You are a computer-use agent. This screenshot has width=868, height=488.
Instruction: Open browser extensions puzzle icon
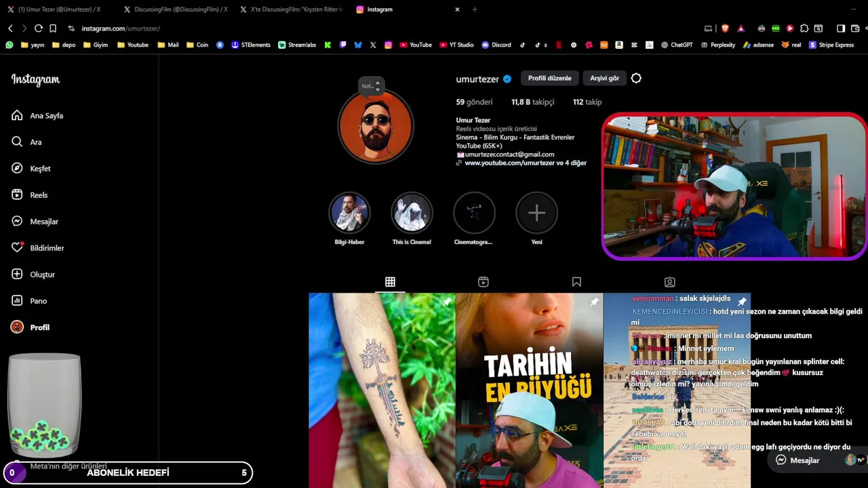[x=804, y=28]
